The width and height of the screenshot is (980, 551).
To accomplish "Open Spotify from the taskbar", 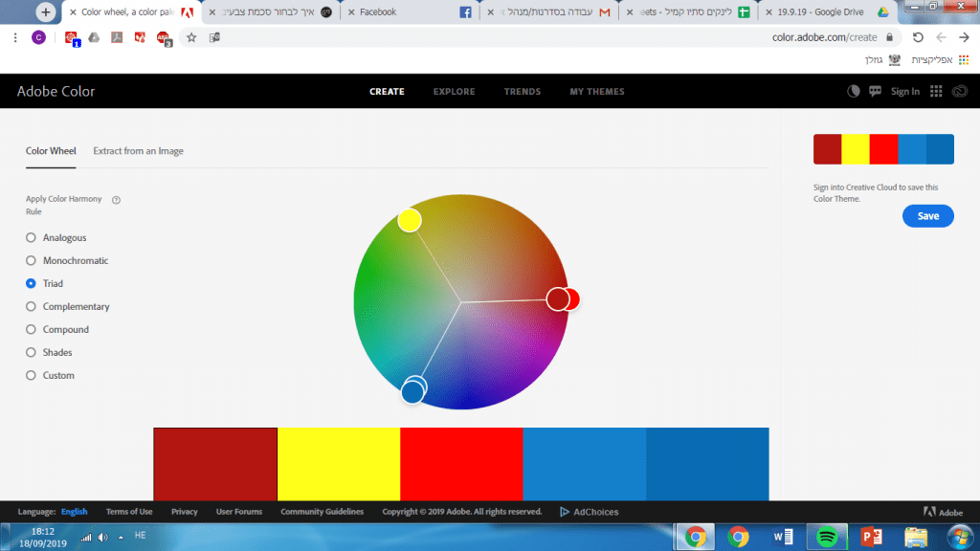I will coord(827,537).
